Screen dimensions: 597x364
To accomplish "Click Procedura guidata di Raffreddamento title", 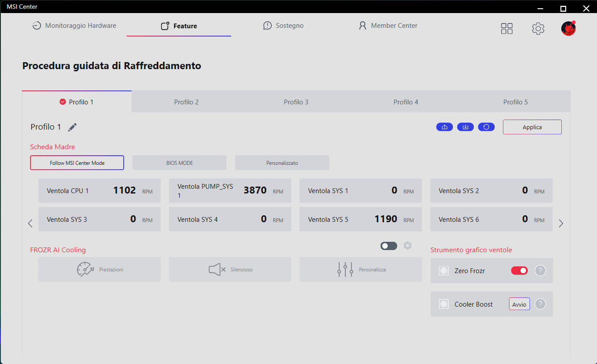I will (x=111, y=66).
